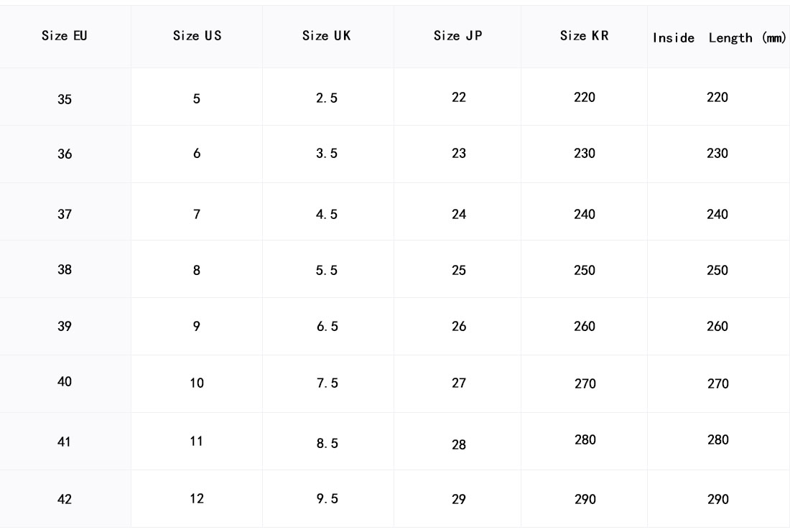The height and width of the screenshot is (532, 790).
Task: Click EU size 38 cell
Action: [65, 270]
